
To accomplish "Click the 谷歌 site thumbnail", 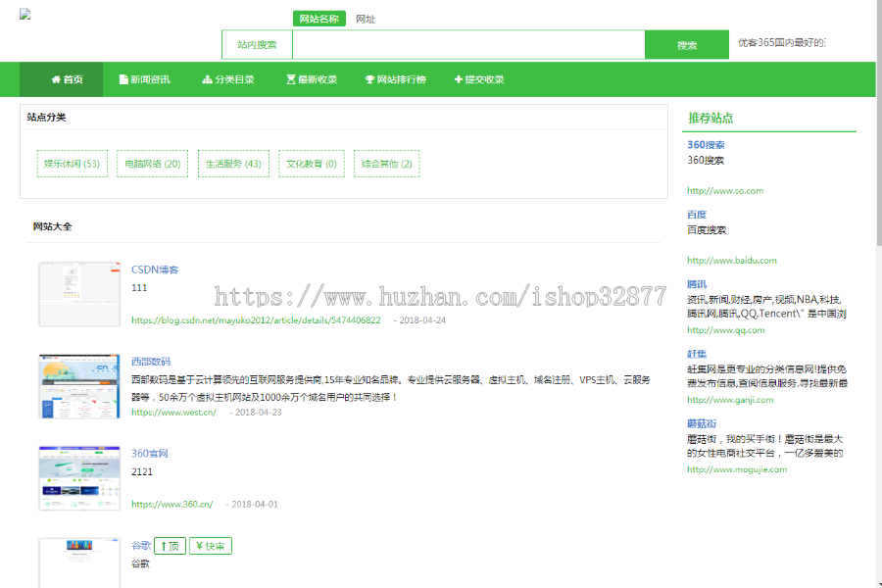I will tap(79, 563).
